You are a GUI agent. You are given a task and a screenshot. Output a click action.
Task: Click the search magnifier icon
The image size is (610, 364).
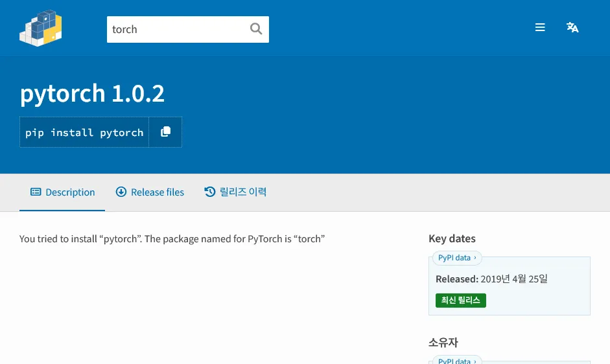(x=255, y=28)
